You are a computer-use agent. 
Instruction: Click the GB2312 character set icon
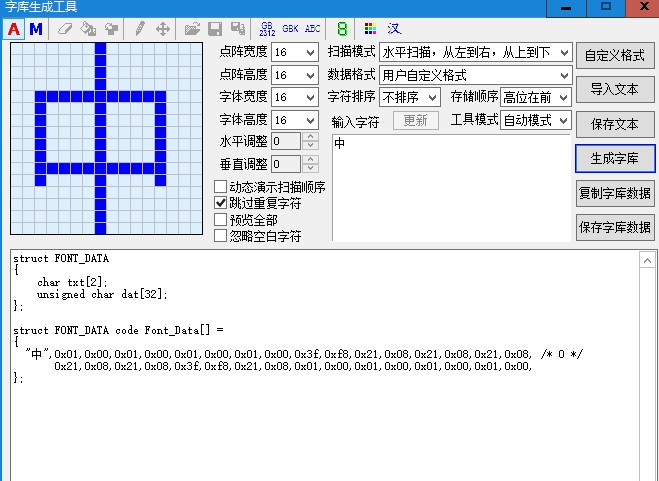(267, 29)
